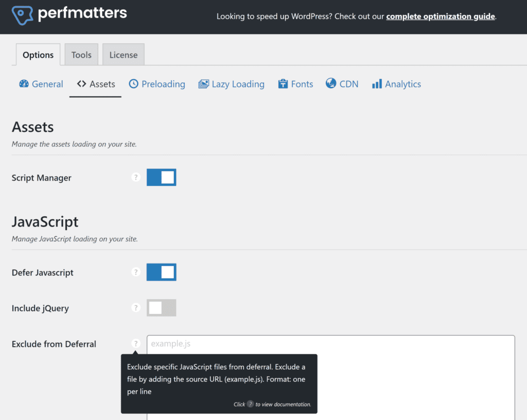Viewport: 527px width, 420px height.
Task: Click the JavaScript heading
Action: [x=45, y=222]
